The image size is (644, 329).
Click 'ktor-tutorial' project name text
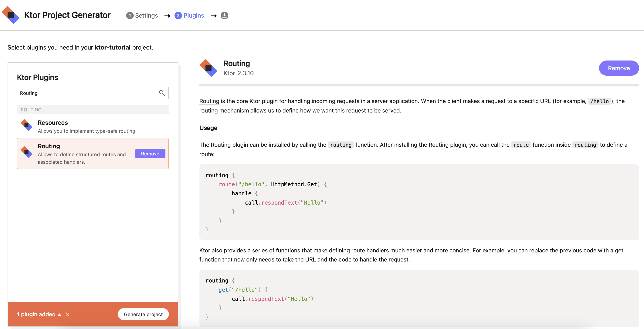tap(113, 47)
